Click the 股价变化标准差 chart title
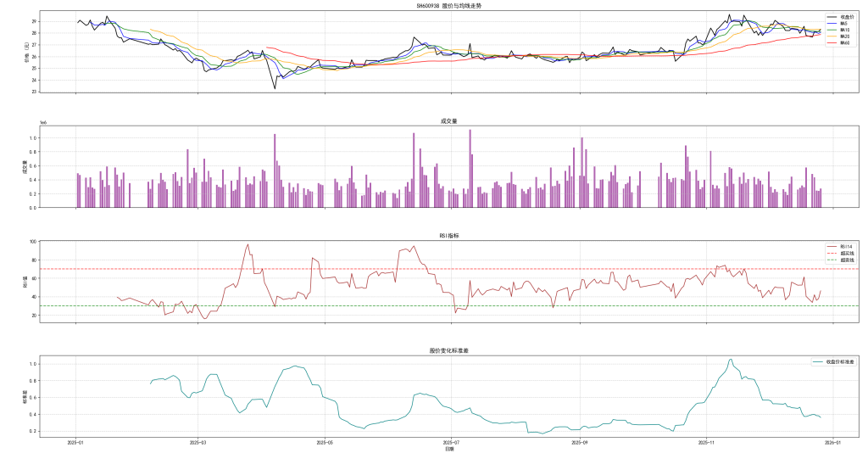Image resolution: width=868 pixels, height=453 pixels. [x=449, y=350]
